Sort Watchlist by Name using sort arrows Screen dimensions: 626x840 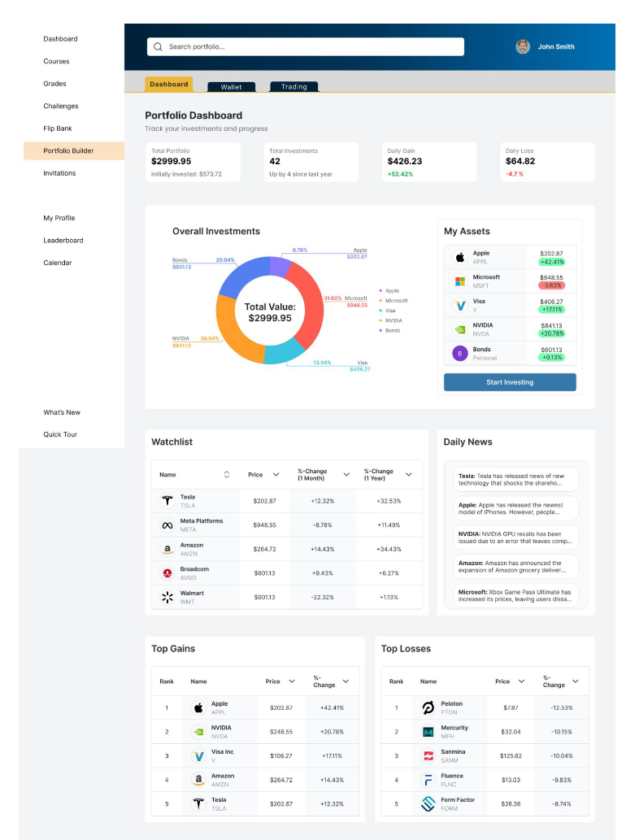(x=227, y=475)
